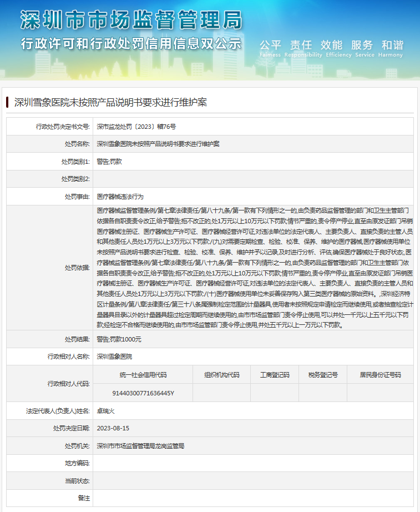This screenshot has width=420, height=512.
Task: Select the 处罚结果 label
Action: 77,339
